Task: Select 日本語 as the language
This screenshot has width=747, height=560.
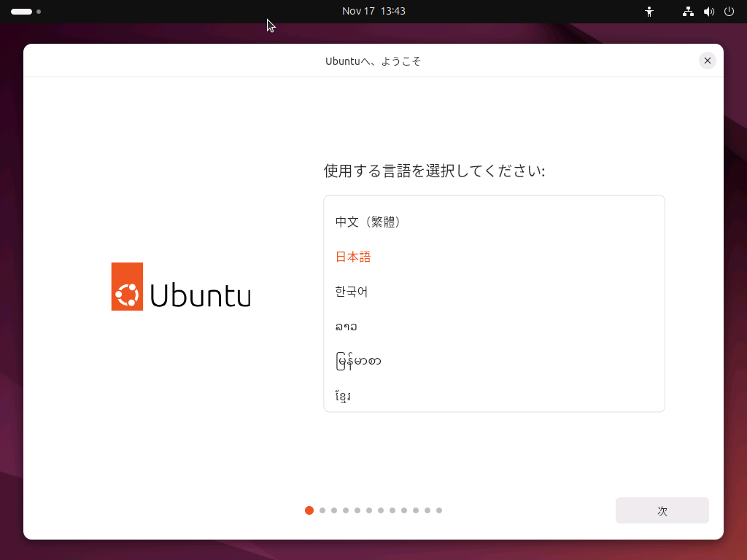Action: tap(352, 257)
